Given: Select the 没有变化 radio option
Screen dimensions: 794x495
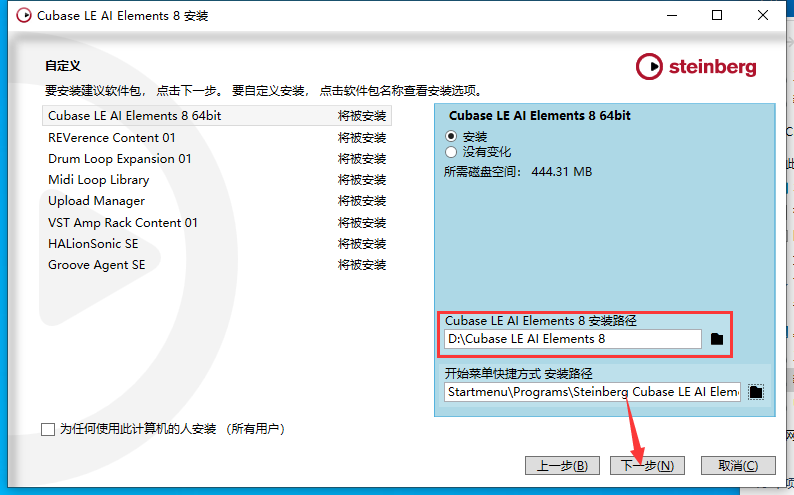Looking at the screenshot, I should [451, 152].
